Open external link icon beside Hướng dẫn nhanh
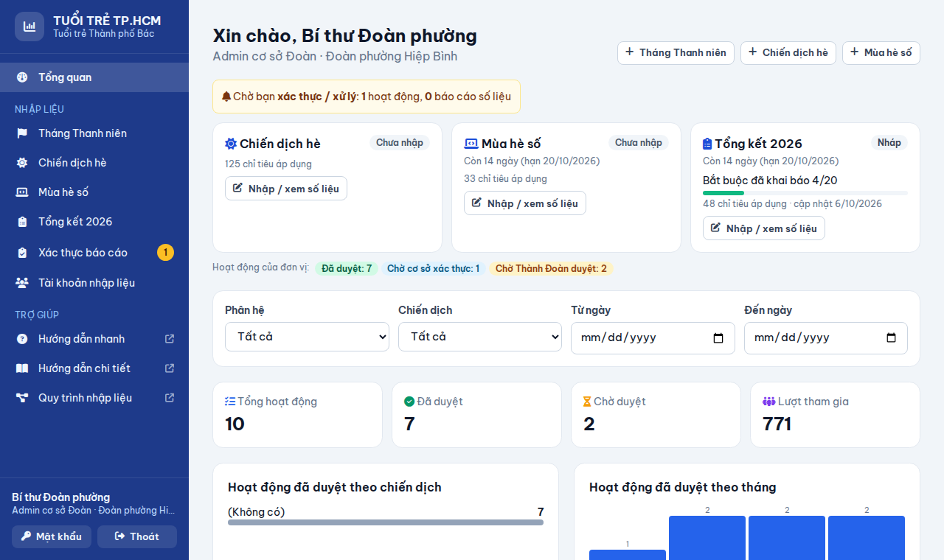 [x=170, y=339]
